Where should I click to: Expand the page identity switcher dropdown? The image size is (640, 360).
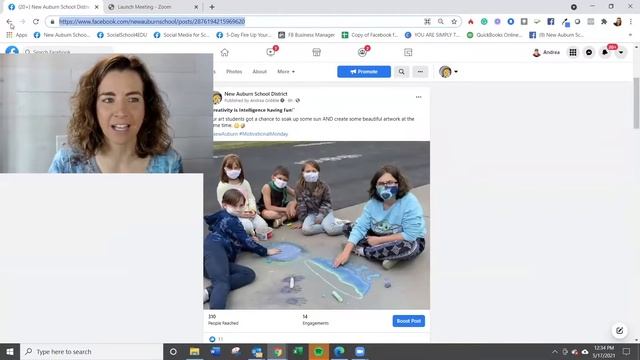(448, 72)
